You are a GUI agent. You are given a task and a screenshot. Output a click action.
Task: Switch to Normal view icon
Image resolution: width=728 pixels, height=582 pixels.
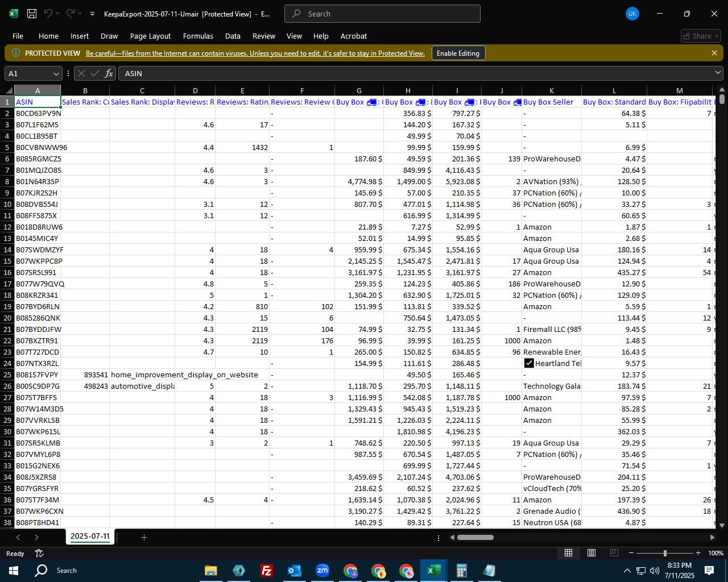click(568, 553)
